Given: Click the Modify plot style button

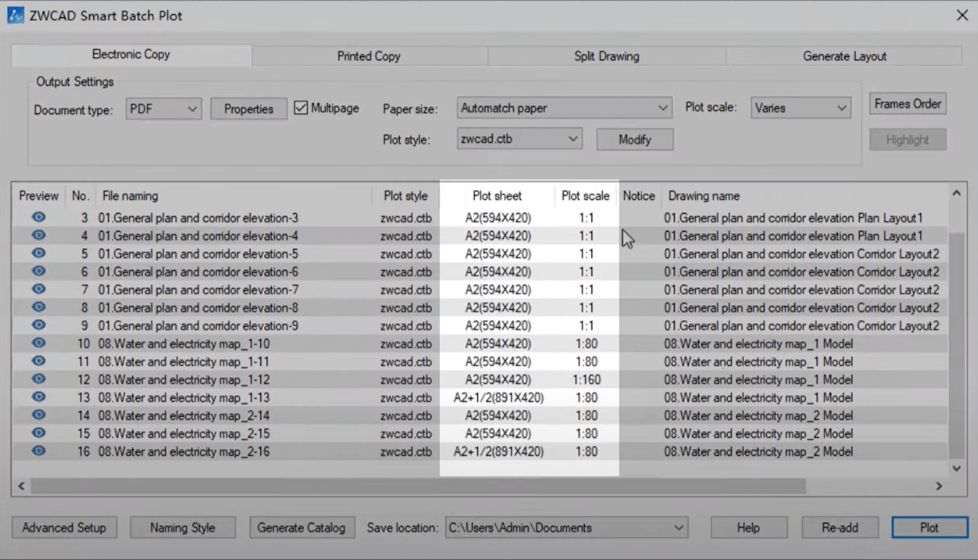Looking at the screenshot, I should pyautogui.click(x=635, y=139).
